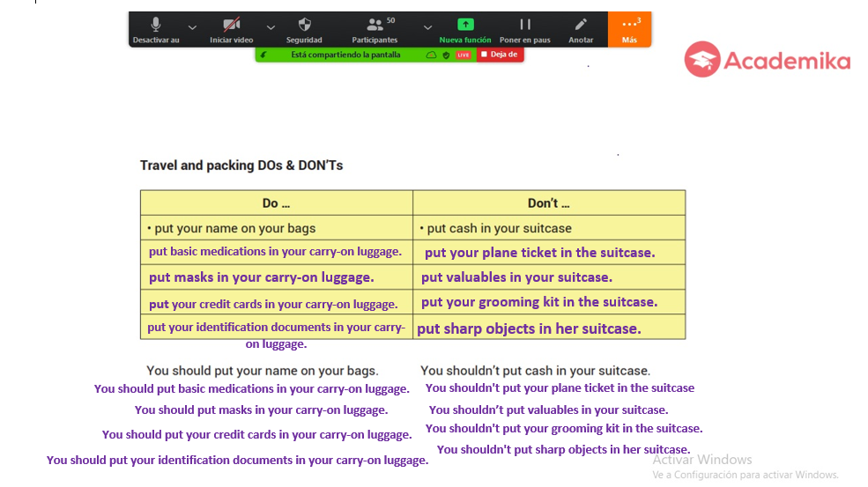
Task: Open the Anotar pencil tool
Action: (581, 30)
